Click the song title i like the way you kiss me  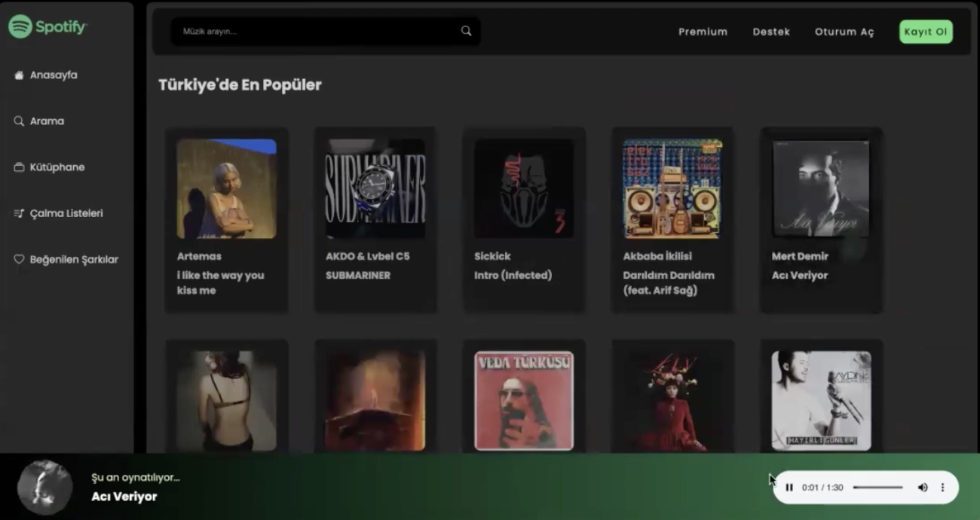221,283
